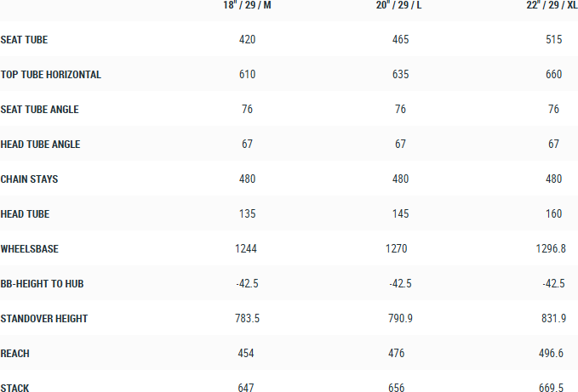
Task: Select the SEAT TUBE ANGLE row label
Action: 39,110
